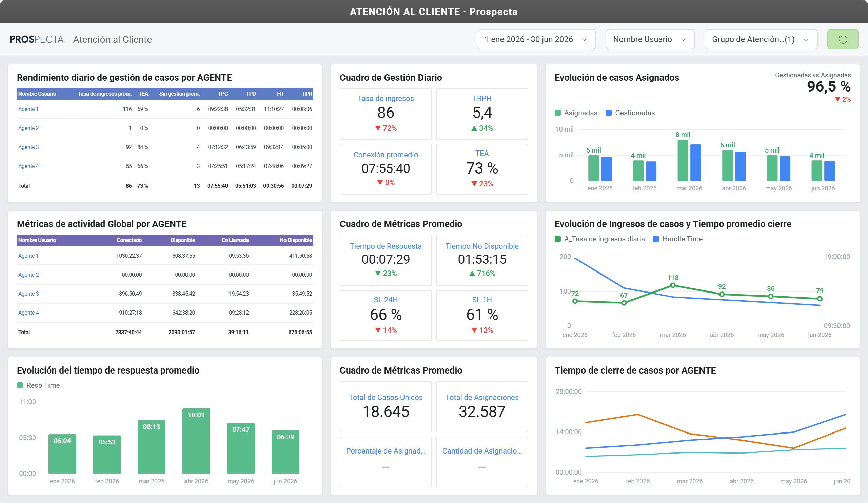Sort Rendimiento table by TPR column
This screenshot has width=868, height=503.
(307, 94)
